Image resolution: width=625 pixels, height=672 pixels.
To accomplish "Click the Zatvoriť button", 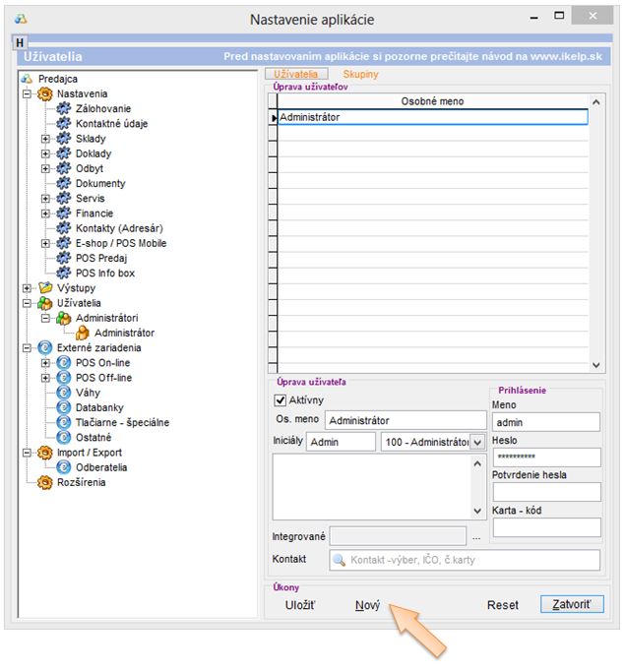I will click(571, 604).
